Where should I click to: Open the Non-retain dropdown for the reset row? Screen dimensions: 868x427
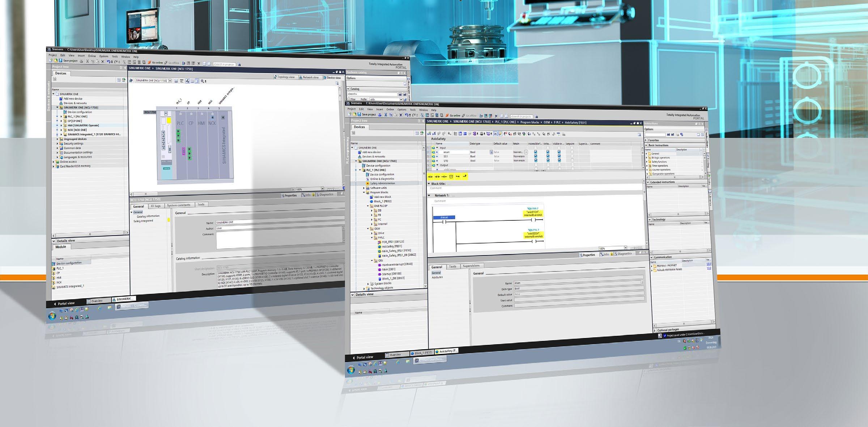(526, 152)
